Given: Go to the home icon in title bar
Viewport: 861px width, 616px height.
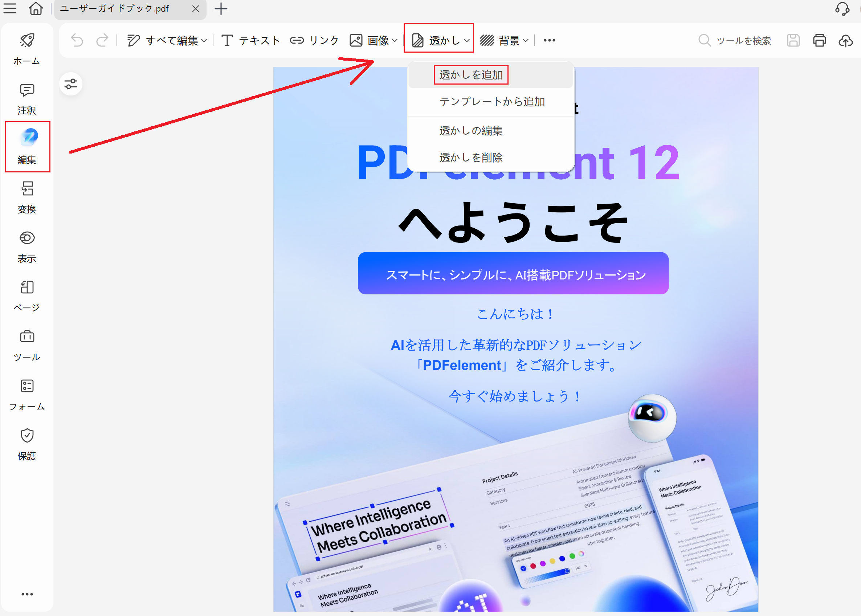Looking at the screenshot, I should [36, 8].
